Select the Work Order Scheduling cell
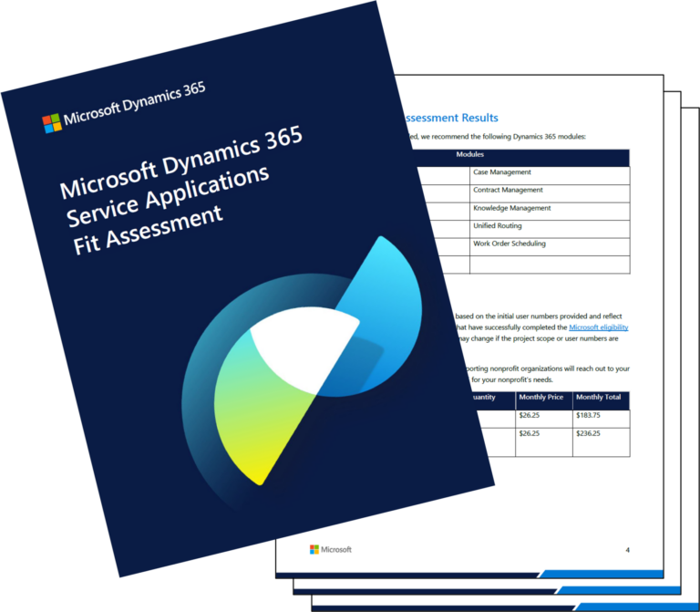The height and width of the screenshot is (612, 700). click(x=550, y=247)
